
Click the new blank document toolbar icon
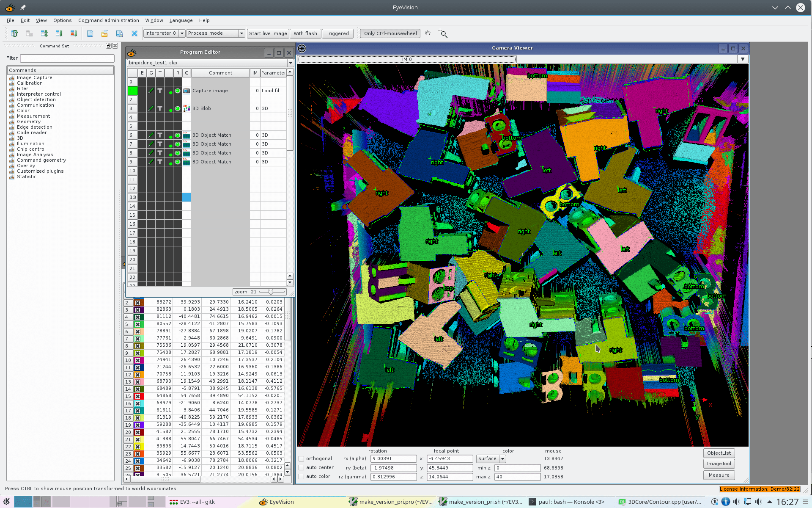tap(90, 33)
